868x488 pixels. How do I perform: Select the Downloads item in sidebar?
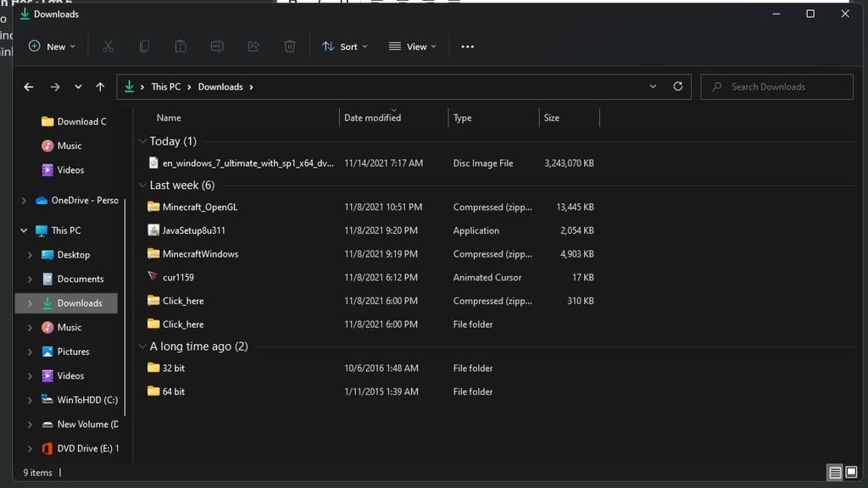(66, 303)
